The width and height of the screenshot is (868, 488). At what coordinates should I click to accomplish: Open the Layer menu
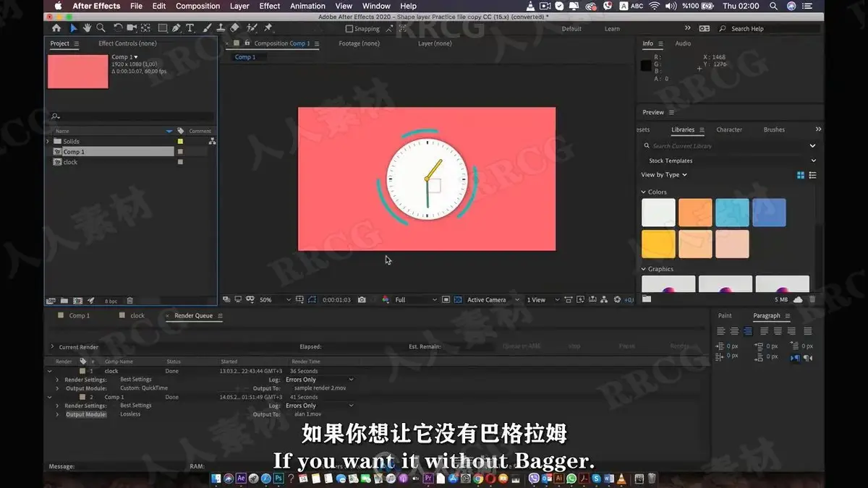239,6
